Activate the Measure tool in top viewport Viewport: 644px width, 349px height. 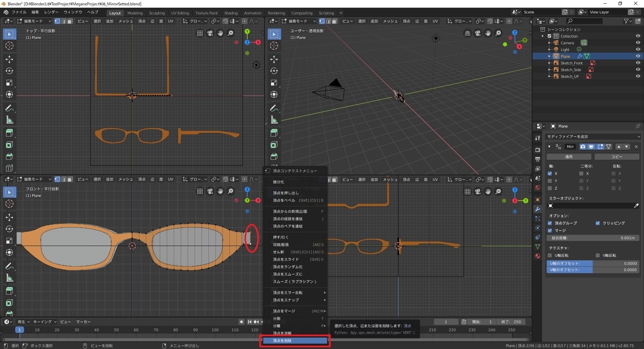tap(9, 120)
